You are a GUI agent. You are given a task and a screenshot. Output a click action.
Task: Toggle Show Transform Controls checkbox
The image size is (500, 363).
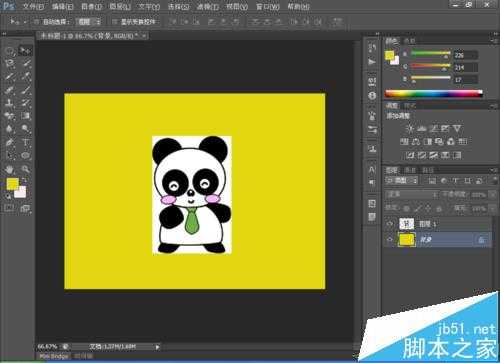(x=115, y=22)
